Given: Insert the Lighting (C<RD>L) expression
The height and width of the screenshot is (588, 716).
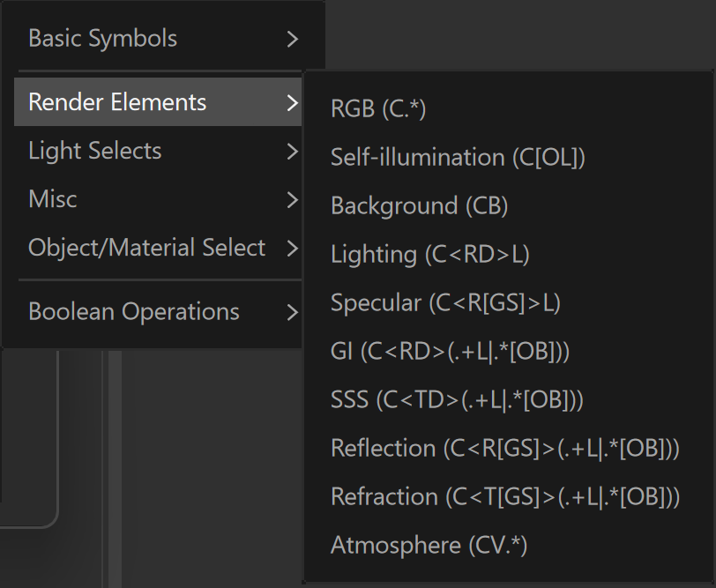Looking at the screenshot, I should tap(509, 254).
